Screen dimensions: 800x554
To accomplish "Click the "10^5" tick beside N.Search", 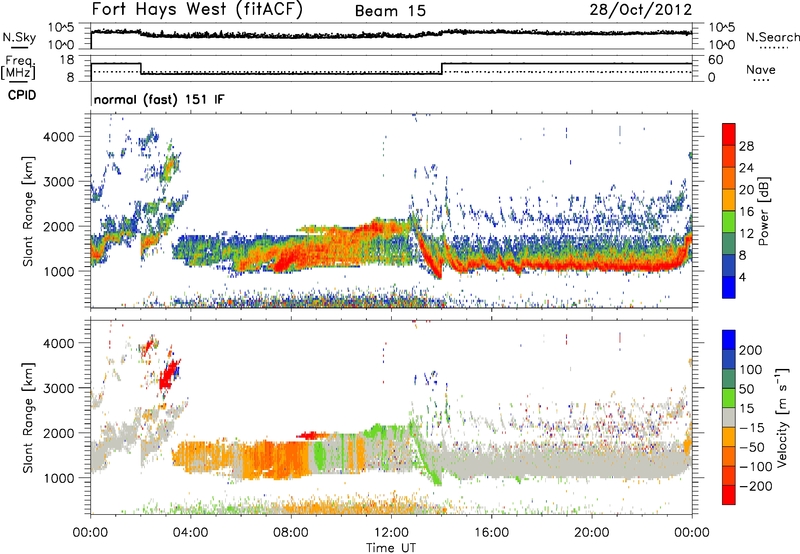I will pos(722,27).
